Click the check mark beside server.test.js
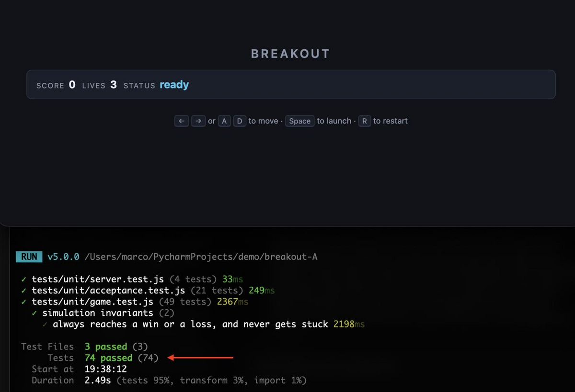This screenshot has width=575, height=392. 24,279
